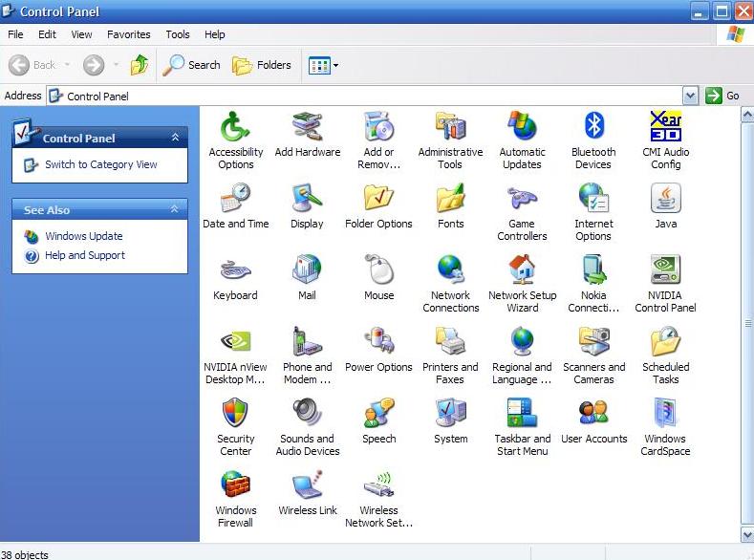Collapse the See Also sidebar section
754x560 pixels.
pyautogui.click(x=175, y=209)
